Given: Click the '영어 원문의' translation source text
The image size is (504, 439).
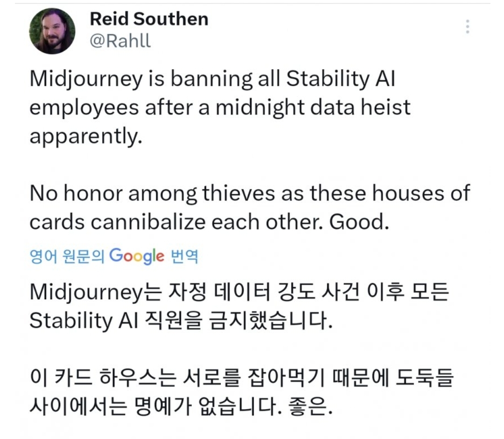Looking at the screenshot, I should pyautogui.click(x=67, y=256).
